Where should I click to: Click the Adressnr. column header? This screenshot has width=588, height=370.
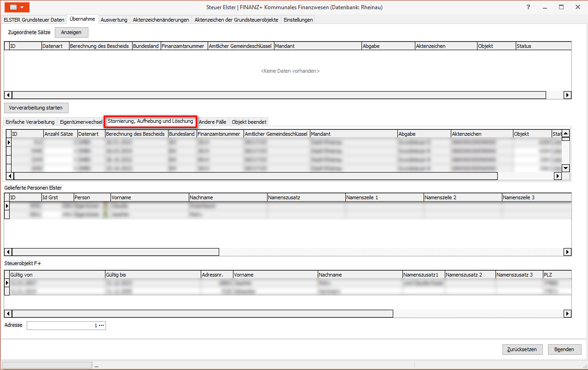click(217, 275)
